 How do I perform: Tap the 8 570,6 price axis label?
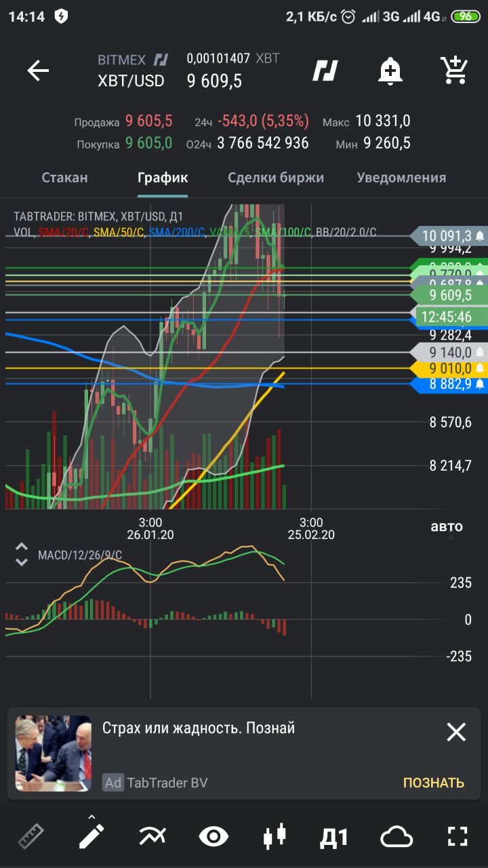pyautogui.click(x=450, y=423)
